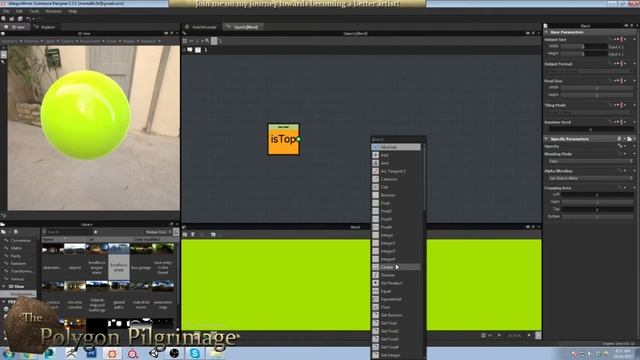This screenshot has width=640, height=360.
Task: Open the File menu
Action: click(6, 11)
